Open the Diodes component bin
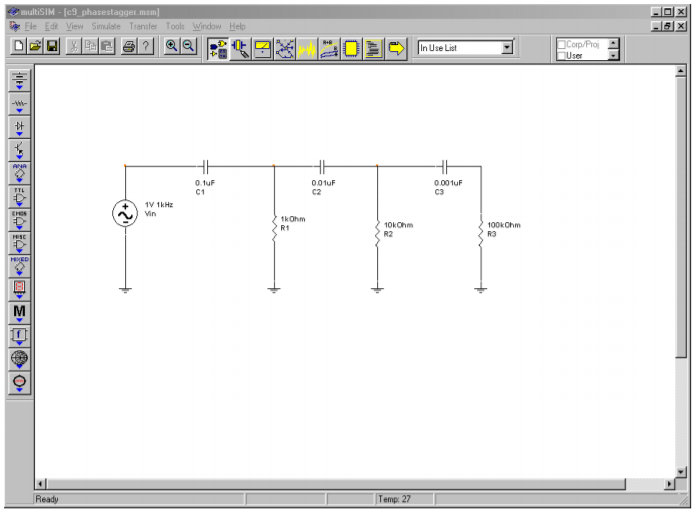This screenshot has height=515, width=696. pos(19,127)
